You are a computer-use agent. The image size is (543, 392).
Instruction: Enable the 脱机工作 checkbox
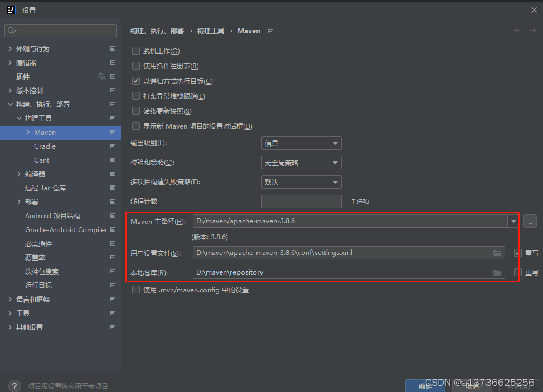pyautogui.click(x=136, y=51)
